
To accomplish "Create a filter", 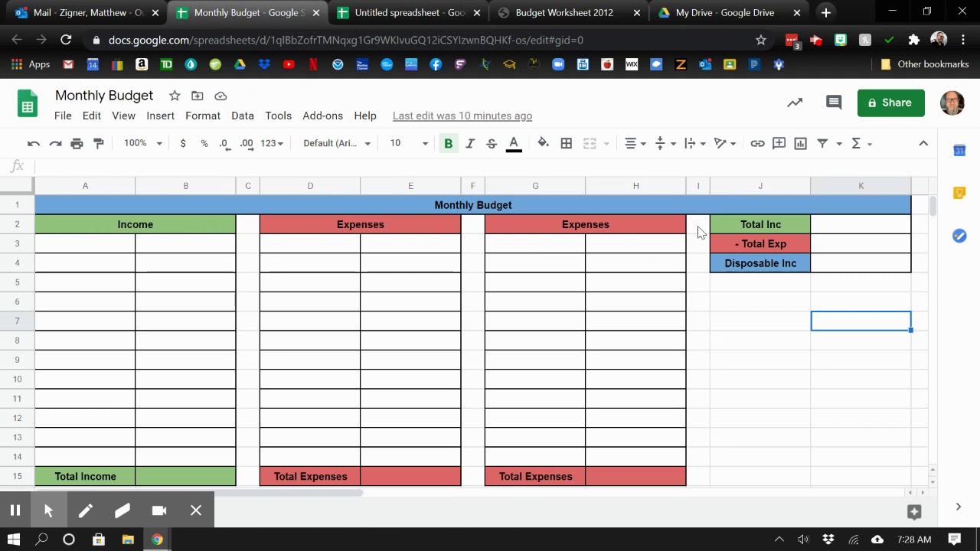I will [822, 143].
